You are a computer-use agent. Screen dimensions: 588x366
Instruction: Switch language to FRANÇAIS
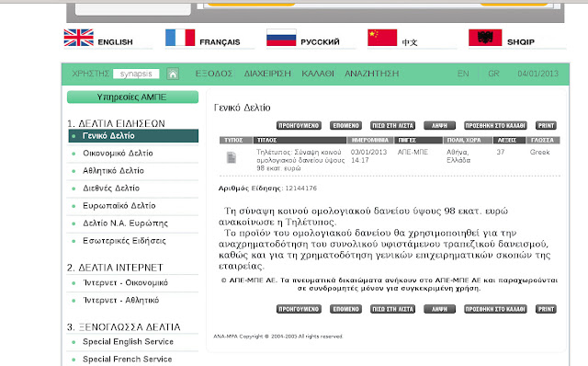[x=220, y=42]
